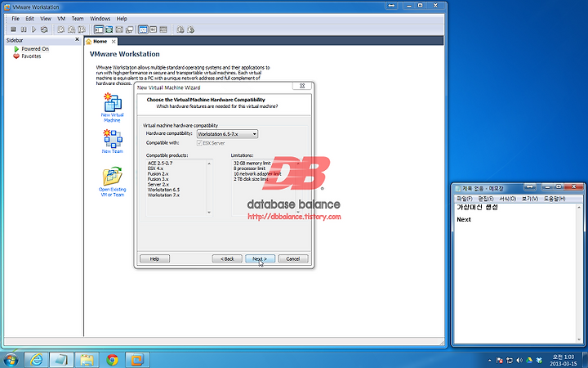588x368 pixels.
Task: Open the Help menu in VMware
Action: pyautogui.click(x=122, y=18)
